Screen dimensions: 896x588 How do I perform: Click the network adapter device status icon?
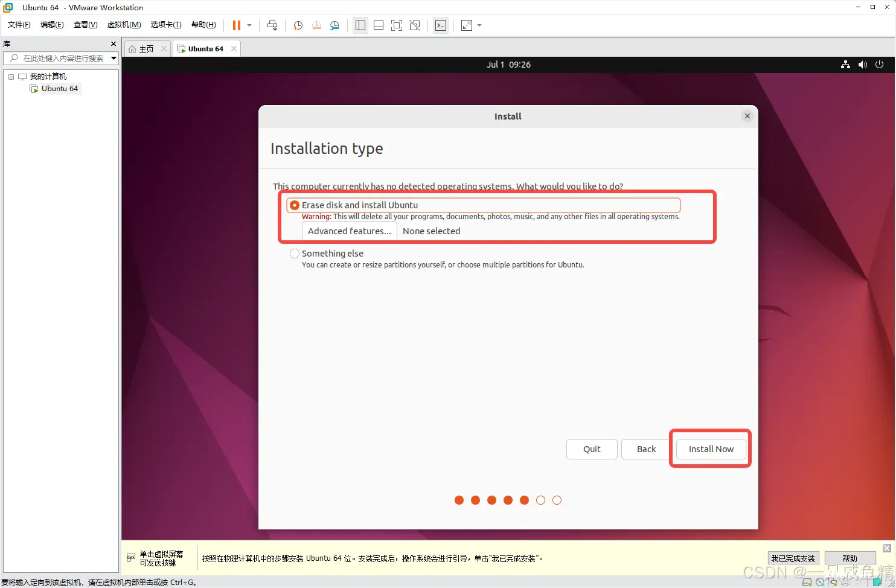pos(833,583)
